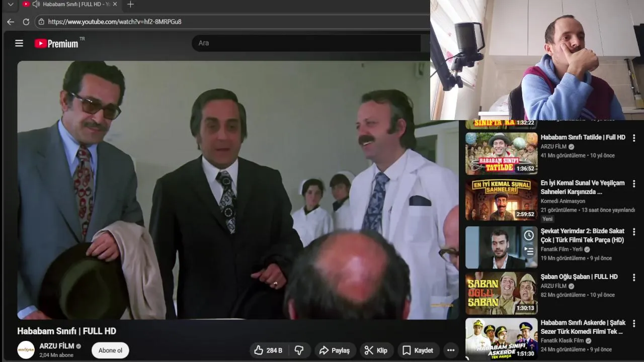
Task: Close the Hababam Sınıfı browser tab
Action: [x=115, y=4]
